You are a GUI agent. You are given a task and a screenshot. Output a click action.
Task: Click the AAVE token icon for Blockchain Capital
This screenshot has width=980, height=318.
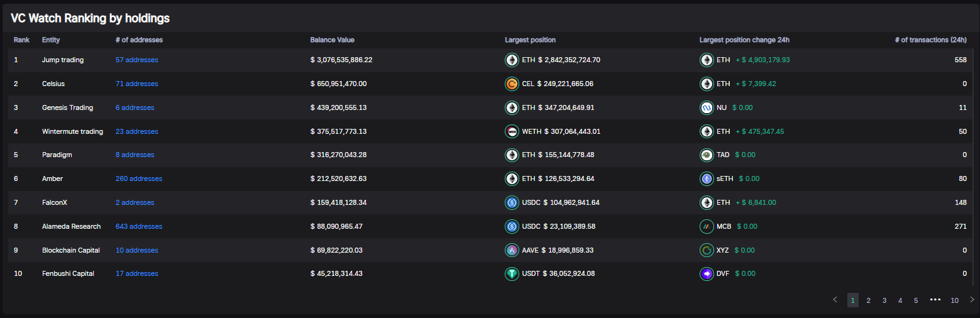pyautogui.click(x=512, y=250)
